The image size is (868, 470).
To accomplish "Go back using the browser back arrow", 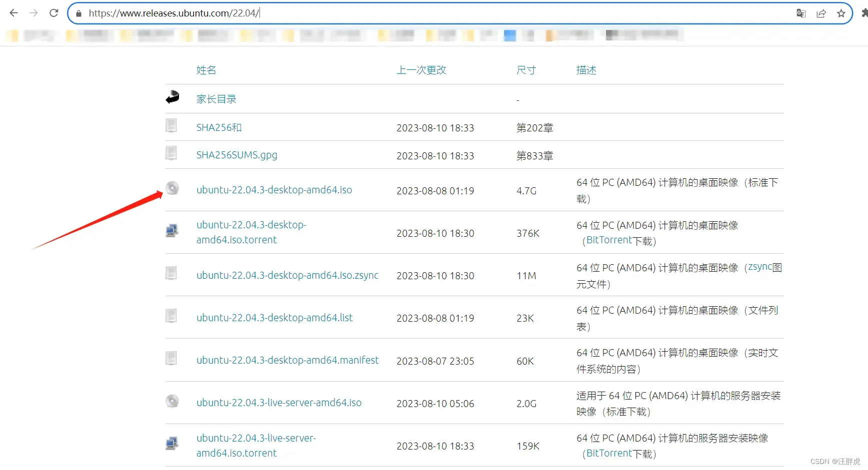I will 13,13.
